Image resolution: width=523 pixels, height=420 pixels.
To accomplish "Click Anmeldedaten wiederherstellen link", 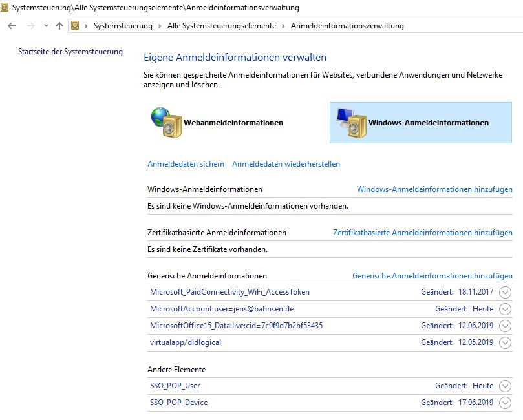I will [x=286, y=164].
